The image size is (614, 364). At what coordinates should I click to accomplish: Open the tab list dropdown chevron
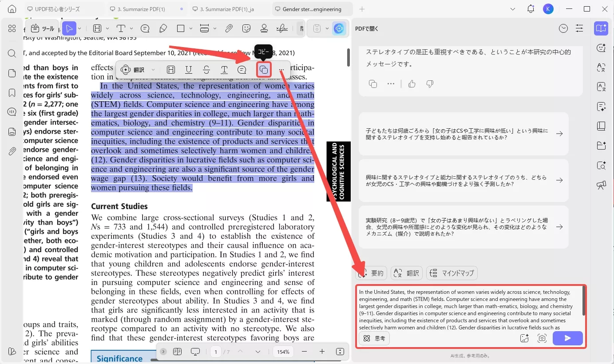[513, 9]
